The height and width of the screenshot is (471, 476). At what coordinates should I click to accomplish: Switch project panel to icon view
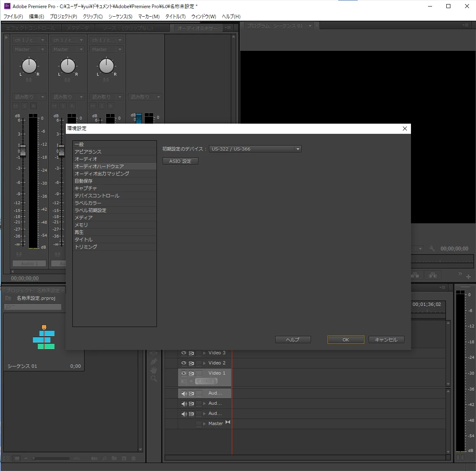[x=17, y=458]
